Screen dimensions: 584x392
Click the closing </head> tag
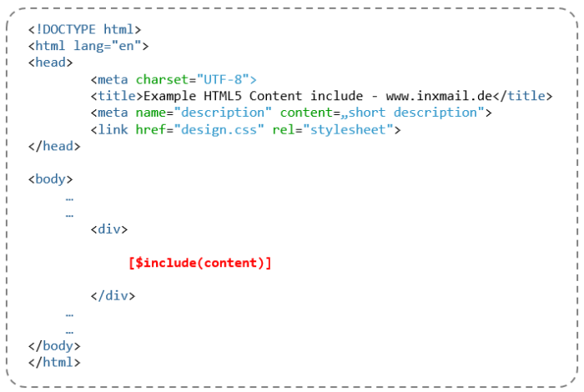point(54,146)
